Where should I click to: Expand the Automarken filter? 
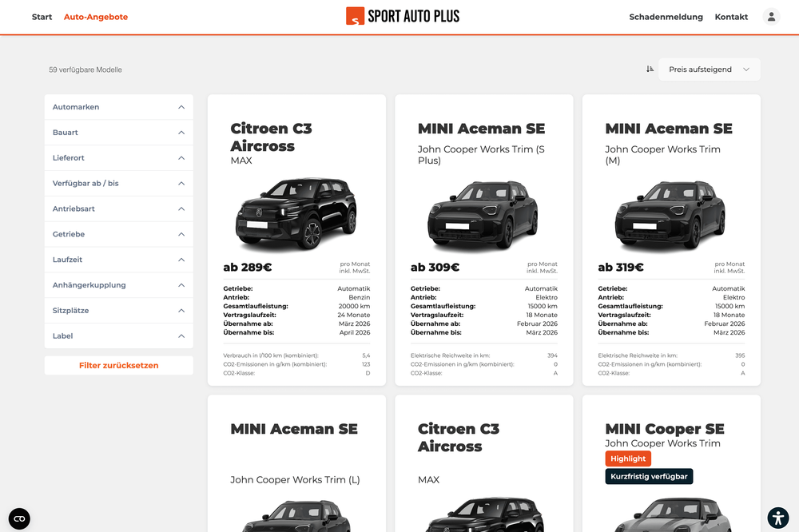coord(118,107)
